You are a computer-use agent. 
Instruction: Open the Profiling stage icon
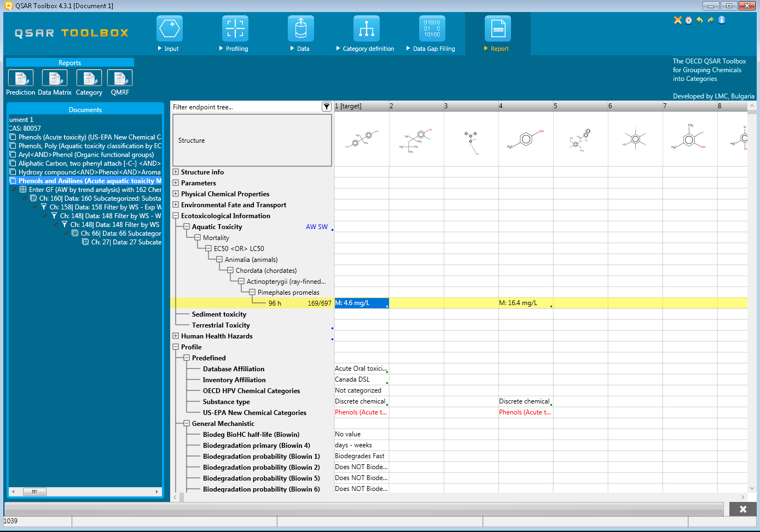point(235,29)
